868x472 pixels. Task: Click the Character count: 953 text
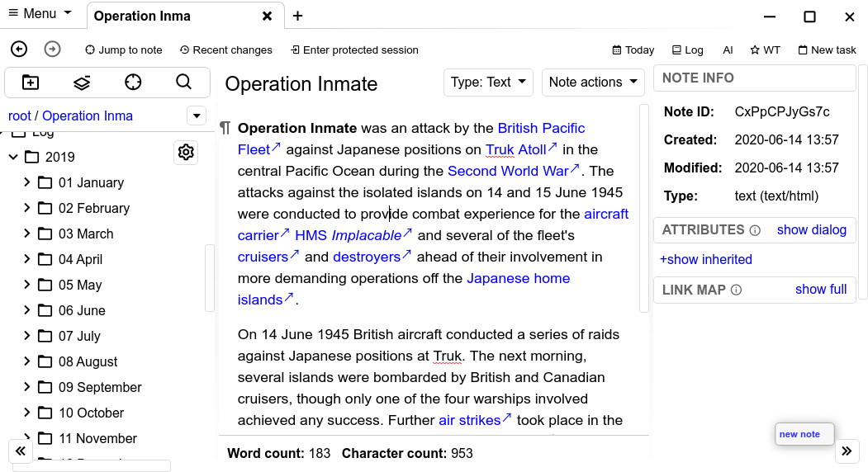click(407, 454)
